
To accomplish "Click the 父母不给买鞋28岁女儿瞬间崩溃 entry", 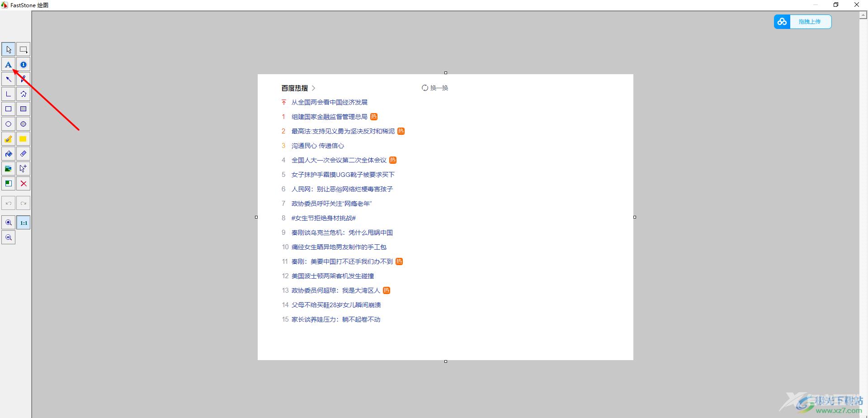I will click(x=336, y=305).
